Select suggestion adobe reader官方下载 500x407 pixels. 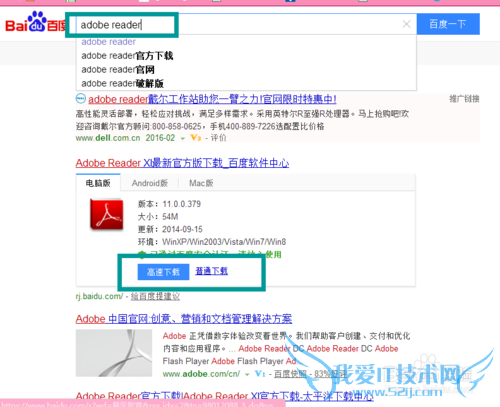tap(127, 56)
